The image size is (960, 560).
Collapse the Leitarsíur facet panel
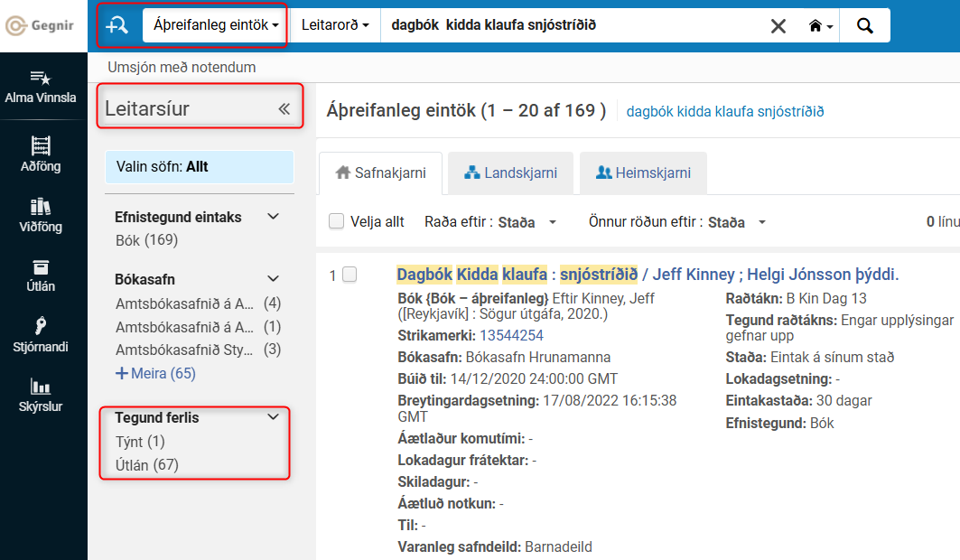pyautogui.click(x=284, y=109)
